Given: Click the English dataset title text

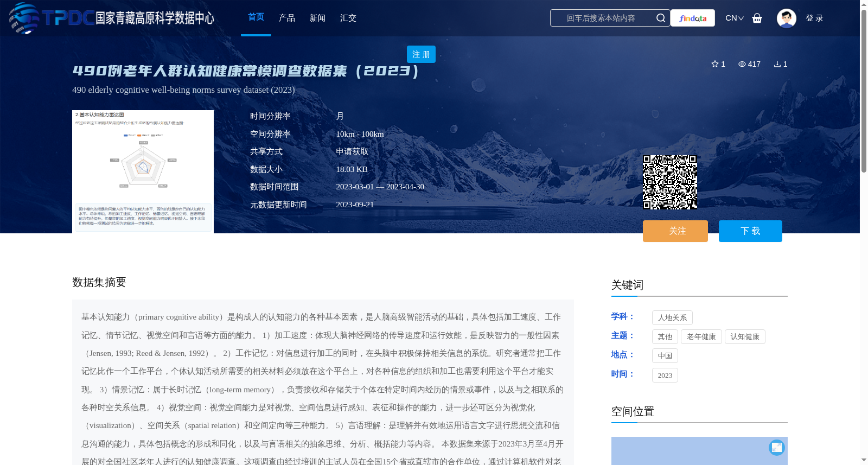Looking at the screenshot, I should pyautogui.click(x=183, y=90).
